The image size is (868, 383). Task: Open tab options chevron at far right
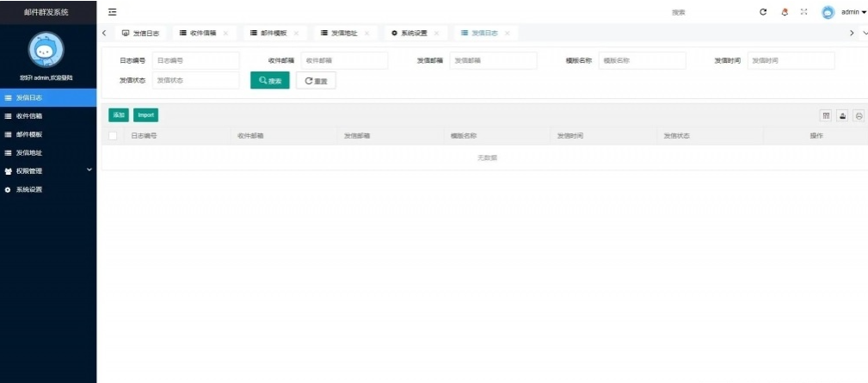[864, 33]
